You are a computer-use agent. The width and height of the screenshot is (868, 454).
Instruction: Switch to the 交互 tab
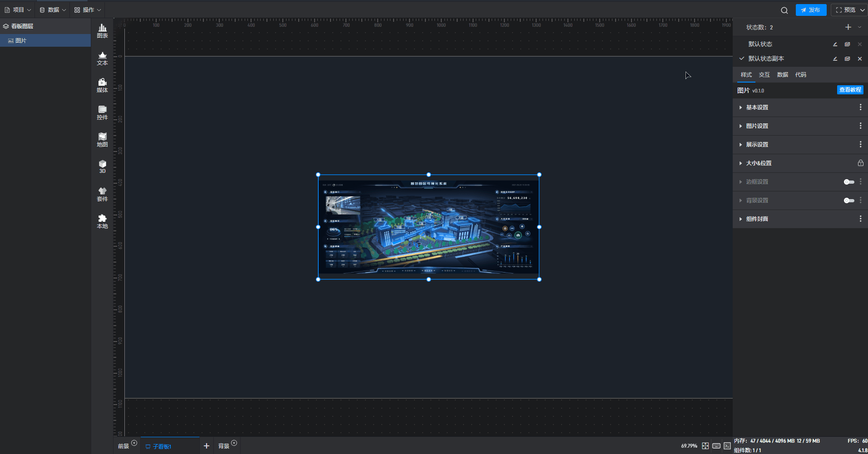(x=764, y=75)
